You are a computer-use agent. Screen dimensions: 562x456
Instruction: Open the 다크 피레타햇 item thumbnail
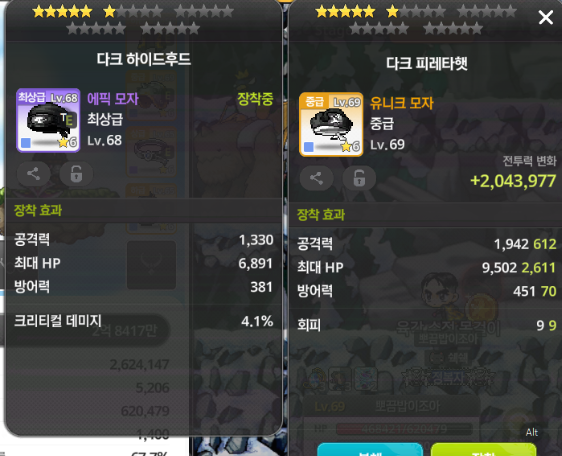point(331,124)
